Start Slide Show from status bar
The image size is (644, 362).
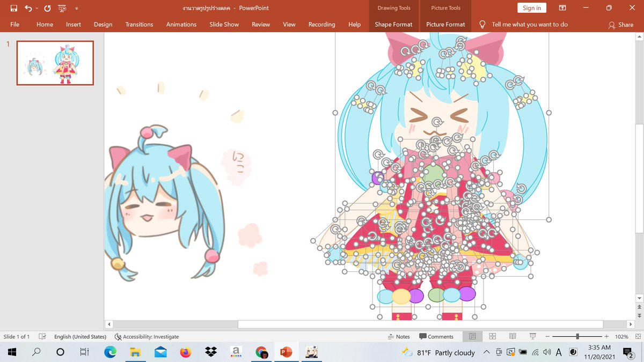(532, 336)
